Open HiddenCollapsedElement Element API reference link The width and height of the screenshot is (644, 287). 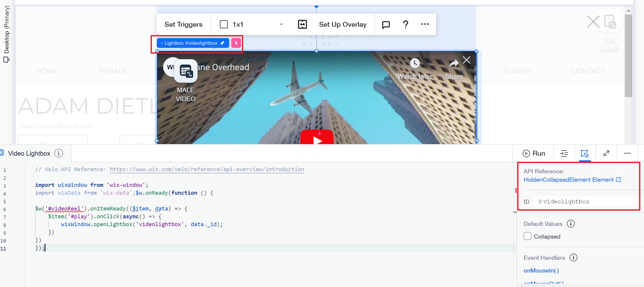pyautogui.click(x=572, y=180)
